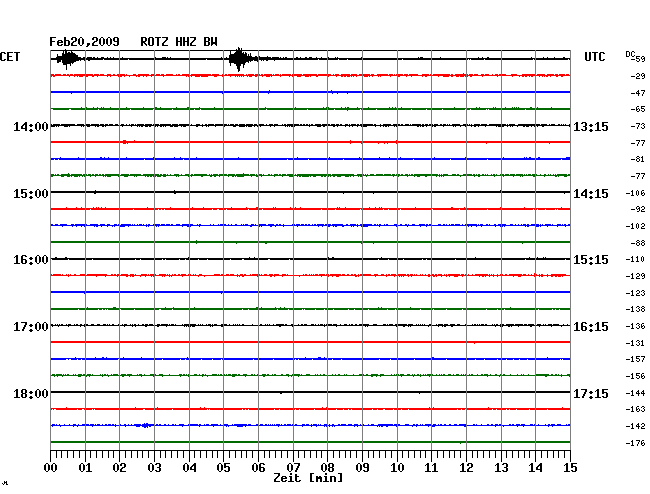Click the 15:15 UTC time label
650x494 pixels.
click(x=591, y=260)
